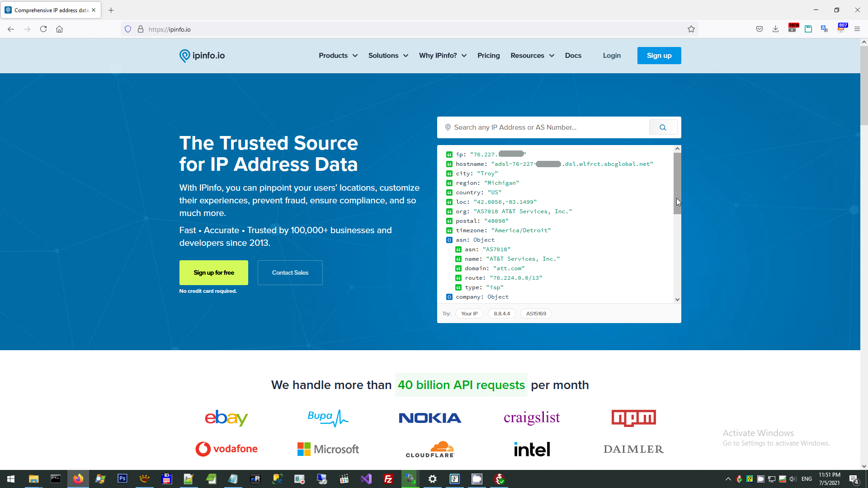
Task: Bookmark this page with star icon
Action: (691, 29)
